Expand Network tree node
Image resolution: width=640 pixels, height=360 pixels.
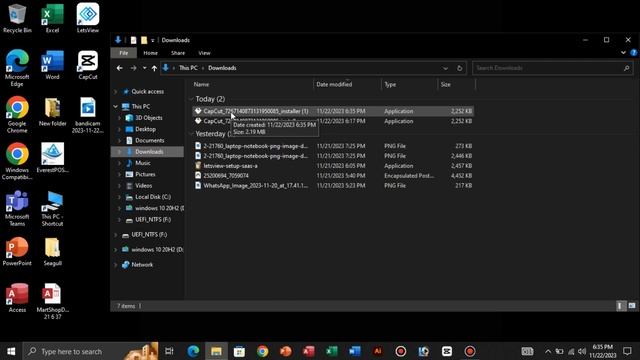[116, 265]
